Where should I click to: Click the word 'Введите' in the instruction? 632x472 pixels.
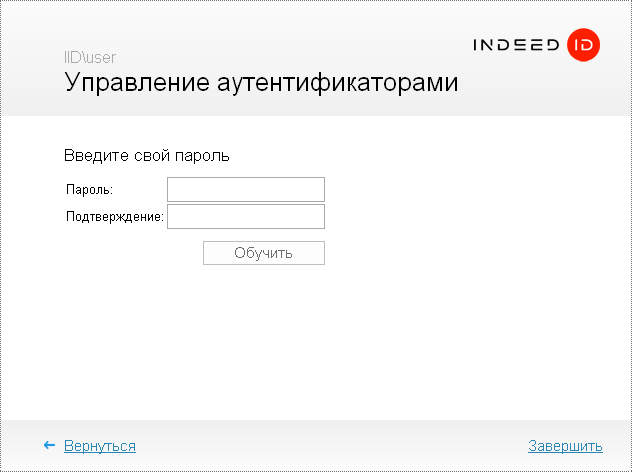coord(96,156)
